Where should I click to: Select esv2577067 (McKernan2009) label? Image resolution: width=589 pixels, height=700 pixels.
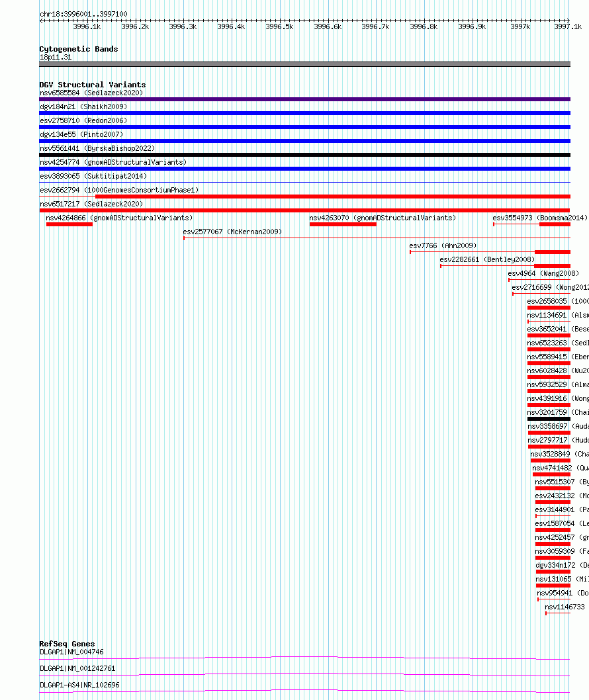pos(233,232)
